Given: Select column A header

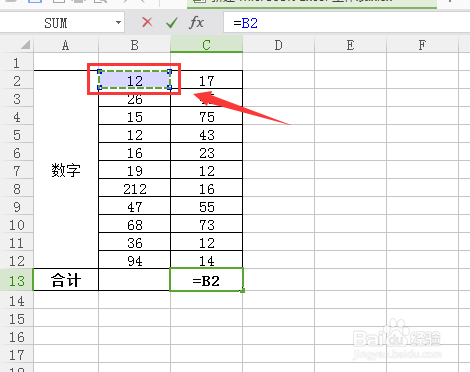Looking at the screenshot, I should (x=66, y=45).
